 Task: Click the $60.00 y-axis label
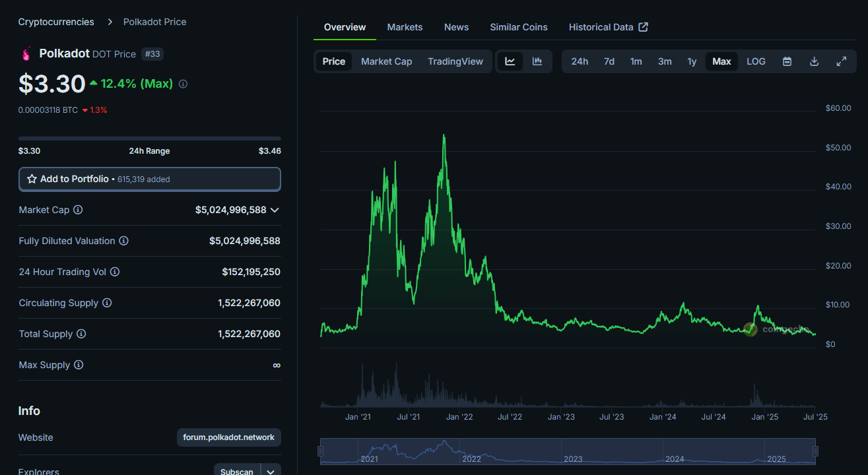(x=838, y=108)
